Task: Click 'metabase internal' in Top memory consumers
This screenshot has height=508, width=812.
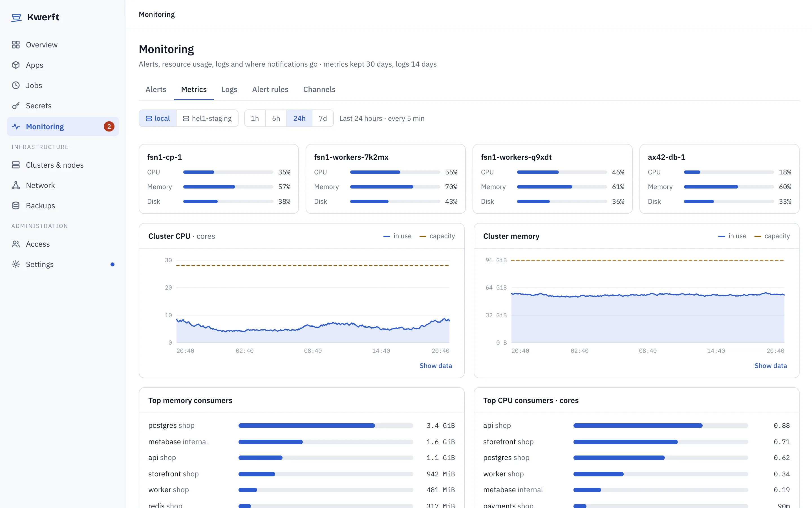Action: coord(178,441)
